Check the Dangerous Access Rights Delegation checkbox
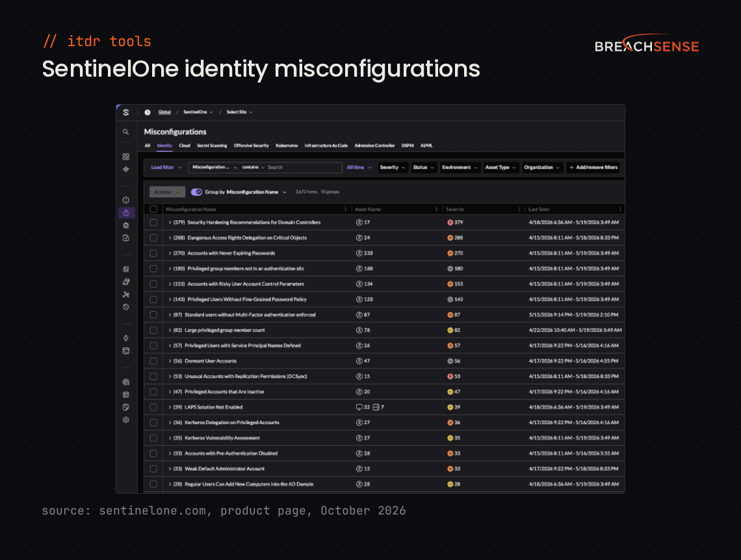 pos(153,238)
